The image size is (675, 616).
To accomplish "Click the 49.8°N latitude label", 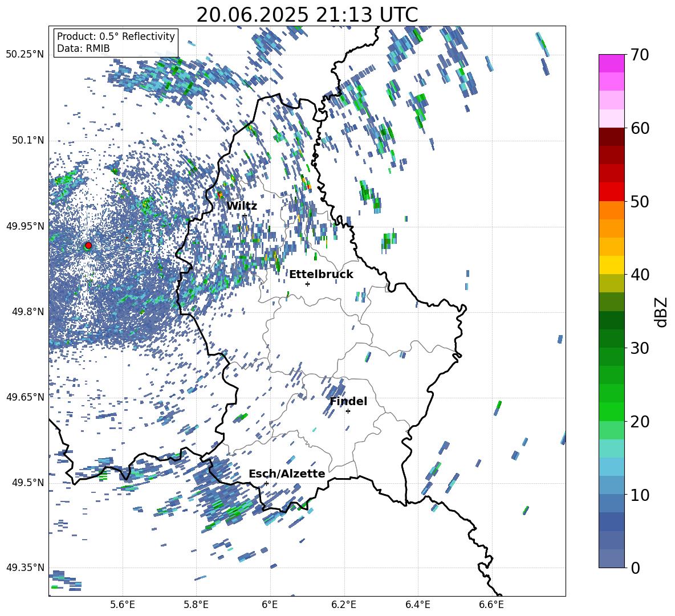I will click(28, 312).
